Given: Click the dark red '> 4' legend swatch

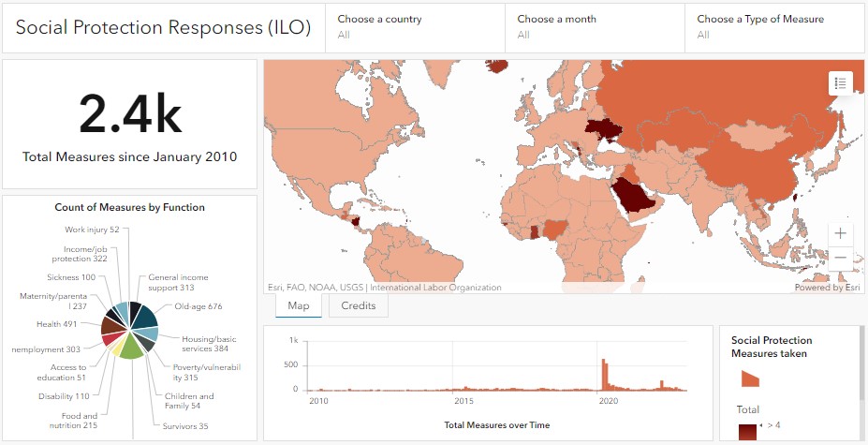Looking at the screenshot, I should 747,432.
